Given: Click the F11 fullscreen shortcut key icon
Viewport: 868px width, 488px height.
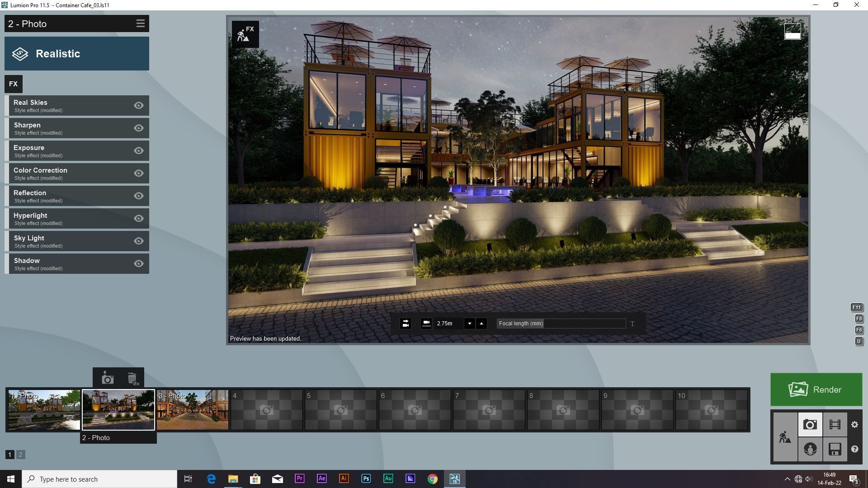Looking at the screenshot, I should (x=857, y=307).
